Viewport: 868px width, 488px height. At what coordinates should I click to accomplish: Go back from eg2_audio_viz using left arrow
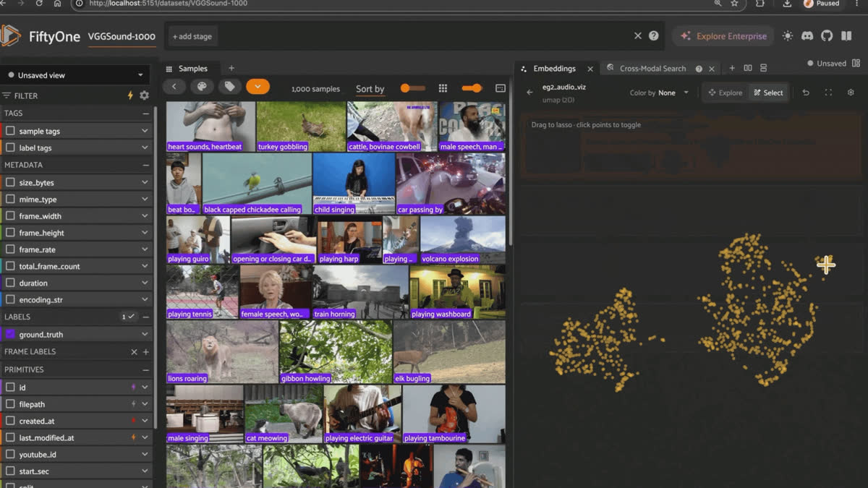click(x=529, y=93)
